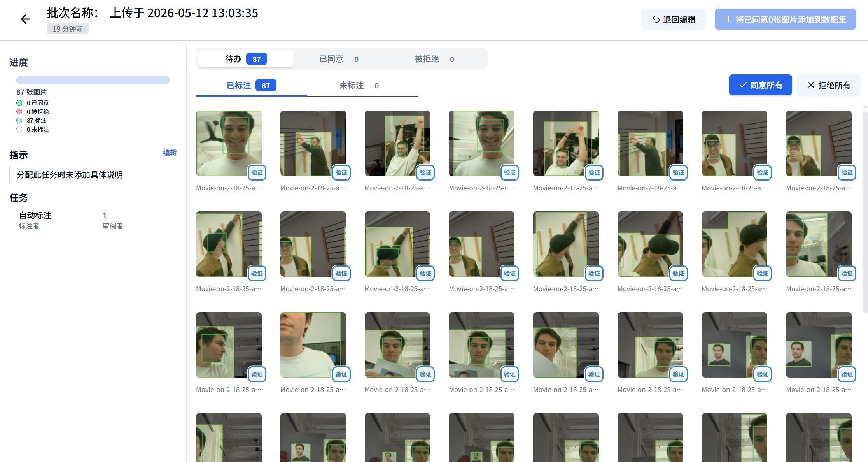Click 验证 on first row, fifth image
This screenshot has height=462, width=868.
(594, 172)
